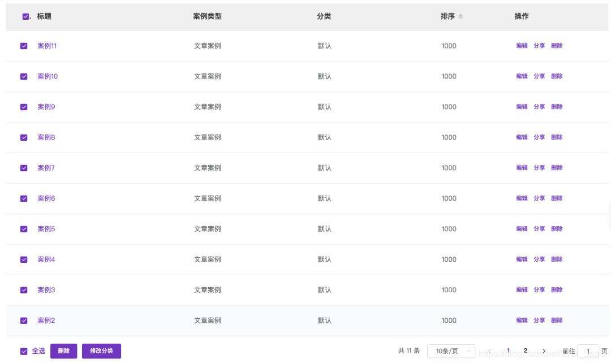611x364 pixels.
Task: Click 编辑 for 案例4
Action: (522, 259)
